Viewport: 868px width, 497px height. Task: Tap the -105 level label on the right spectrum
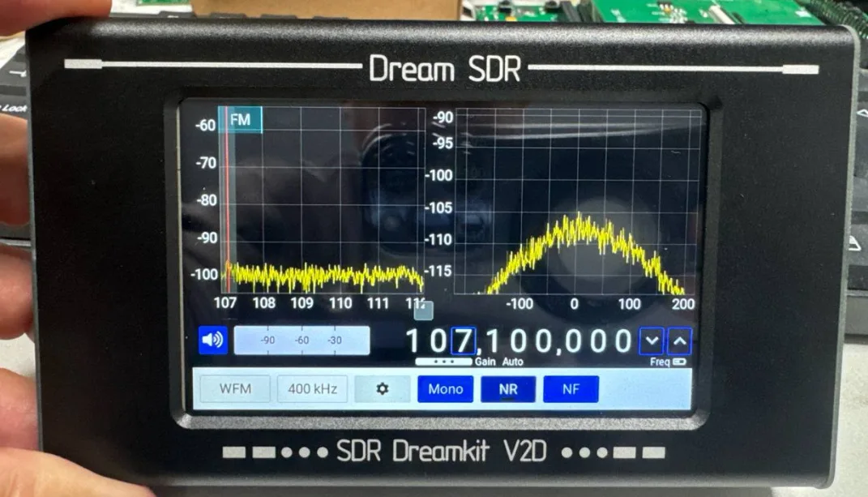439,208
